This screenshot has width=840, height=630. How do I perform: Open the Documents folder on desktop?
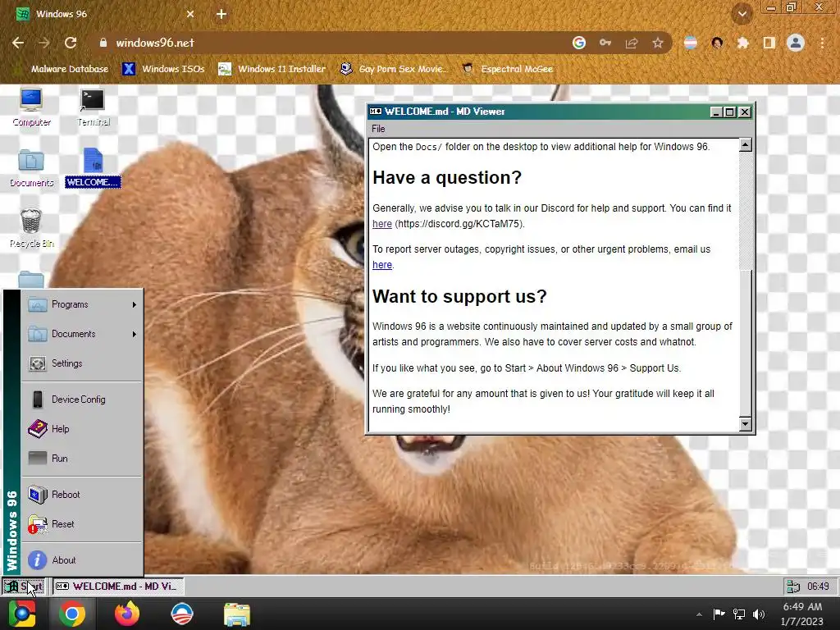click(31, 168)
